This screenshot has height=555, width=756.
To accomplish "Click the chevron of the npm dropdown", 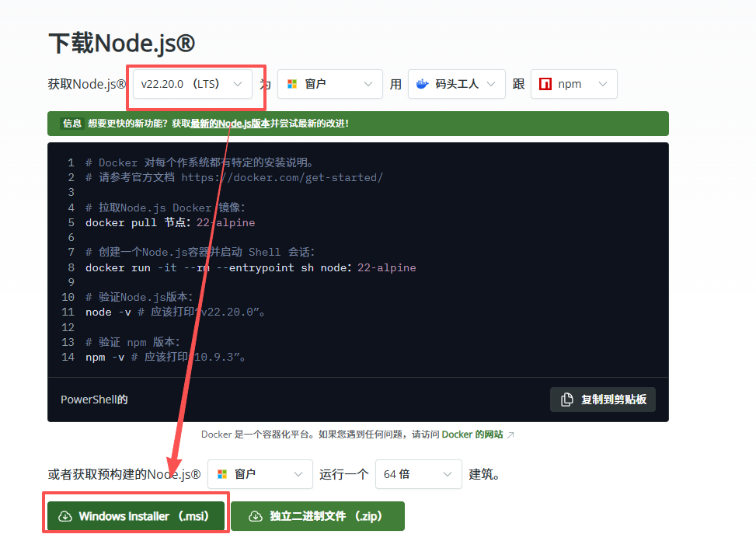I will pyautogui.click(x=603, y=84).
